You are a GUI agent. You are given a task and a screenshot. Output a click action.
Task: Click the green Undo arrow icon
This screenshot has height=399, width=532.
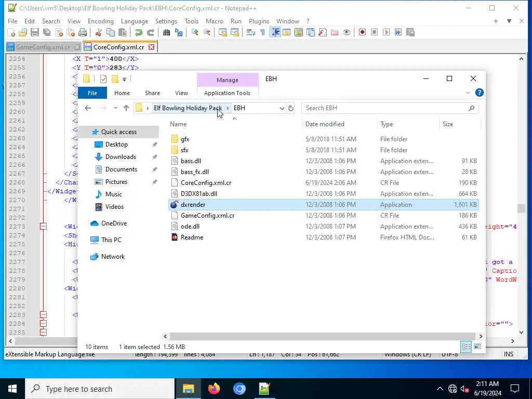coord(138,33)
